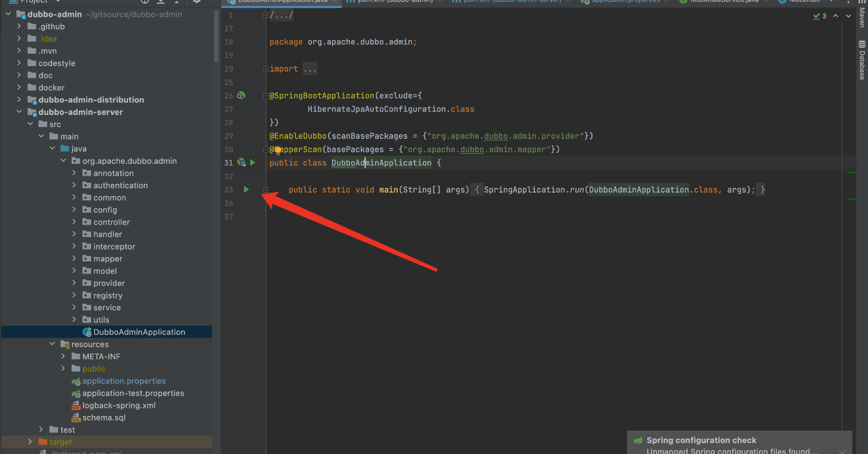This screenshot has width=868, height=454.
Task: Click the project tree vertical scrollbar
Action: (216, 38)
